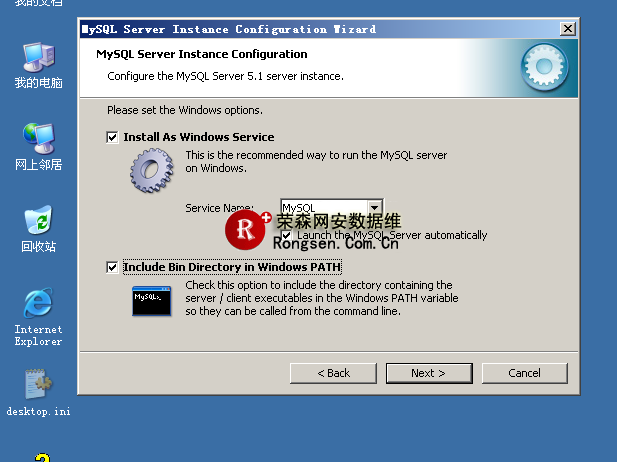The height and width of the screenshot is (462, 617).
Task: Click the MySQL command prompt icon
Action: coord(151,300)
